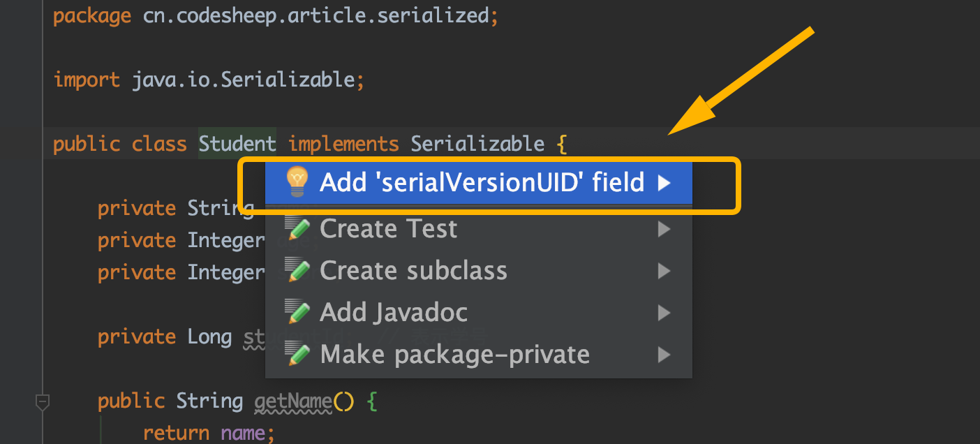The height and width of the screenshot is (444, 980).
Task: Click the pencil icon beside Make package-private
Action: point(297,355)
